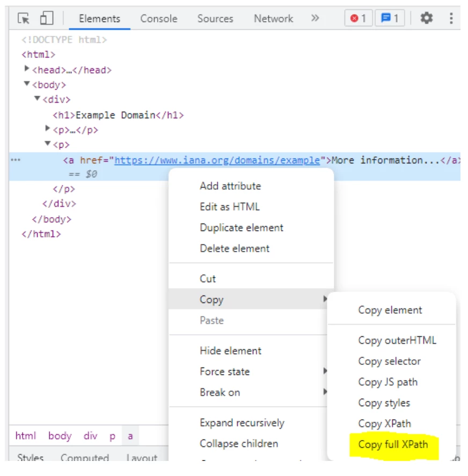Choose Copy styles
The height and width of the screenshot is (476, 468).
point(392,403)
